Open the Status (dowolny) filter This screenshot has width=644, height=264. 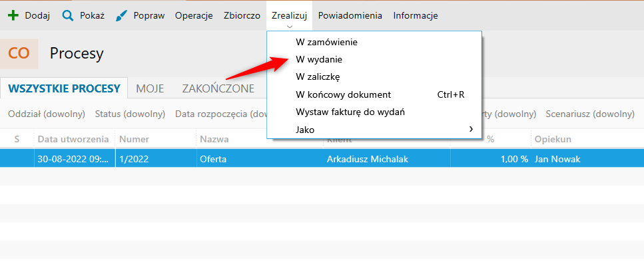[x=130, y=114]
